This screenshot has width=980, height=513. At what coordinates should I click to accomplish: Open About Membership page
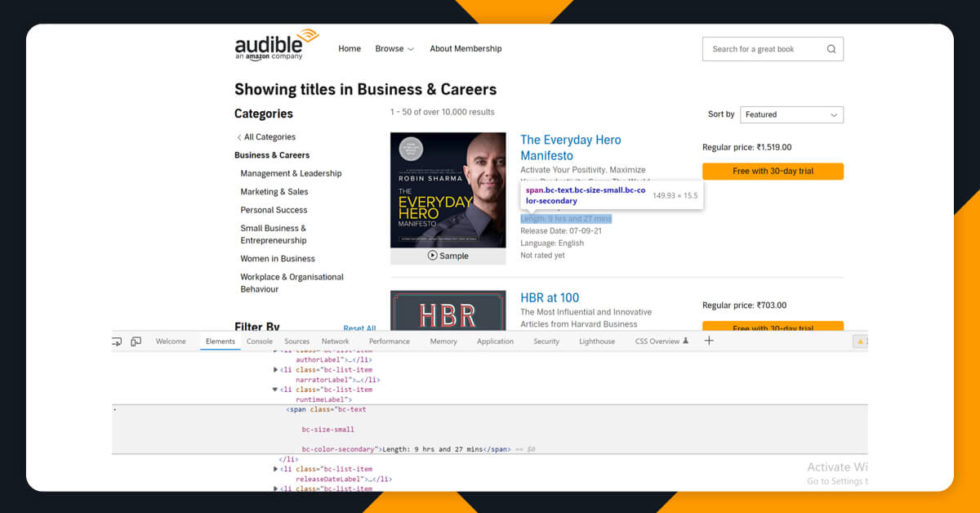(466, 49)
